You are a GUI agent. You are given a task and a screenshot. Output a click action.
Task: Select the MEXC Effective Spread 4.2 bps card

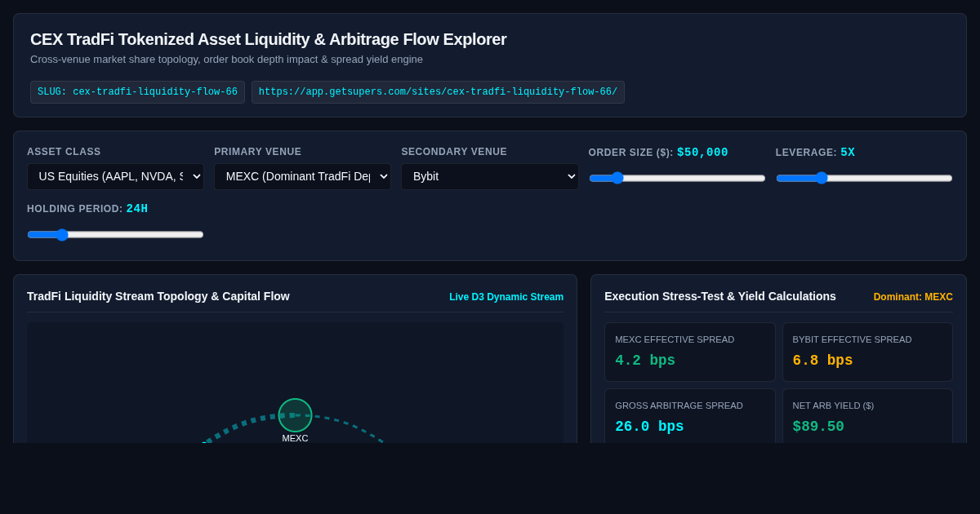(x=690, y=352)
